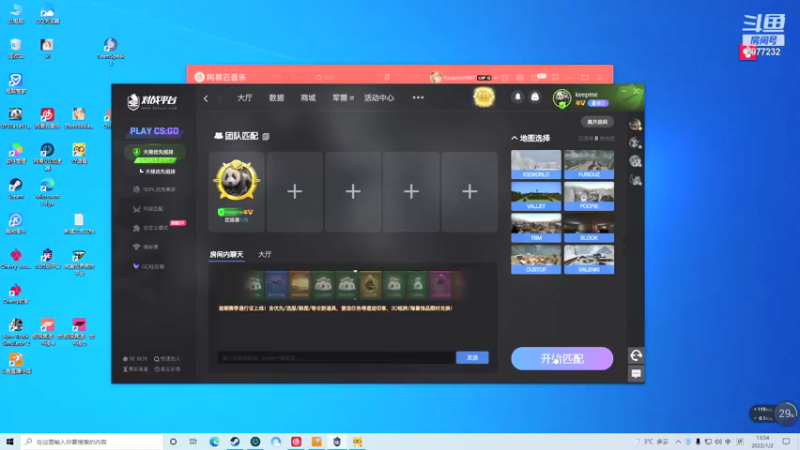
Task: Click microphone icon in NetEase Cloud Music
Action: (x=387, y=77)
